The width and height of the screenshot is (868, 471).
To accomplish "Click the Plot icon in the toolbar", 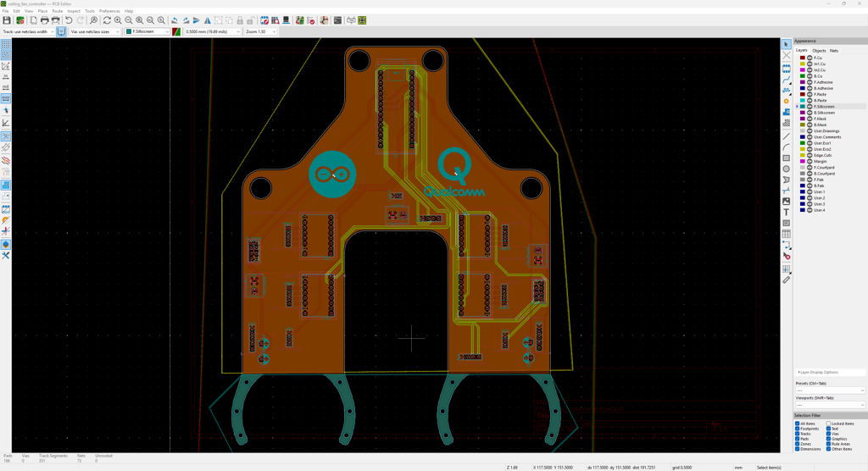I will point(55,20).
